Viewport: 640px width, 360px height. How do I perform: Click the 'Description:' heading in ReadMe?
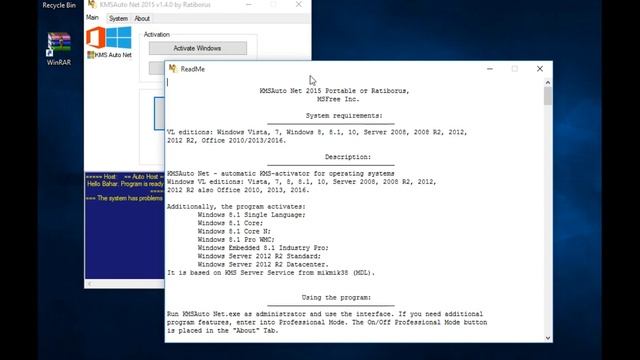tap(348, 157)
